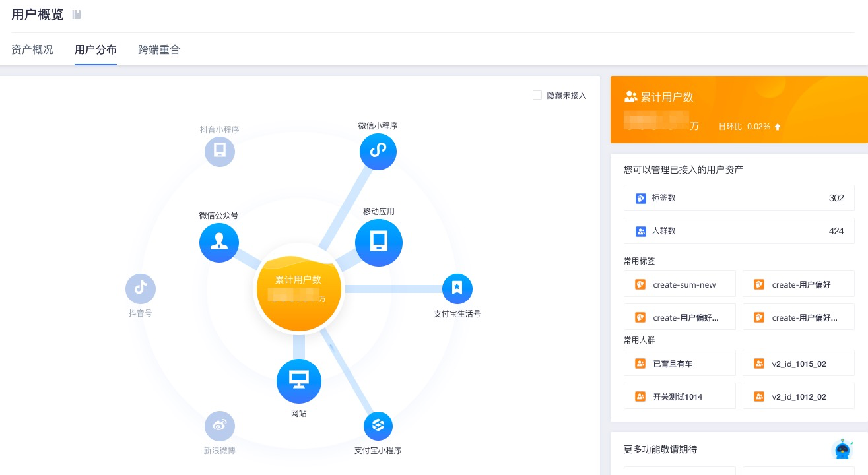Screen dimensions: 868x475
Task: Open the 人群数 424 row
Action: (x=739, y=231)
